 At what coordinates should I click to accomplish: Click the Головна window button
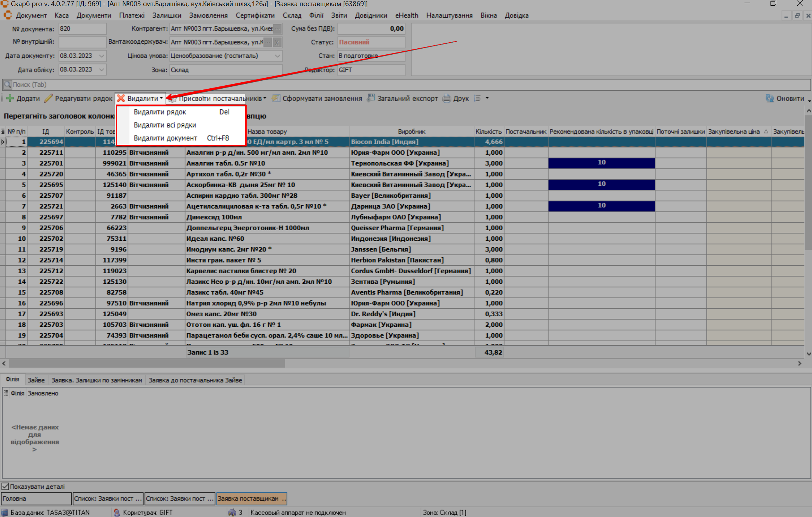[36, 499]
